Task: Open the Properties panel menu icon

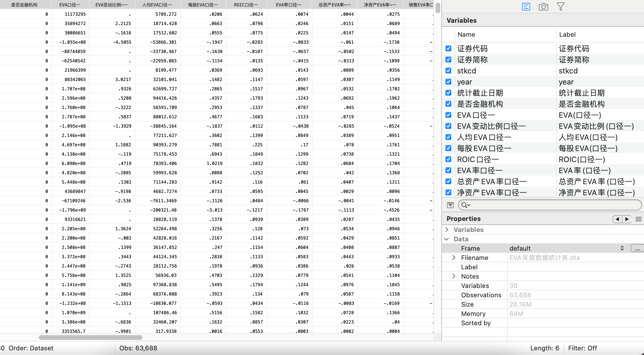Action: 638,219
